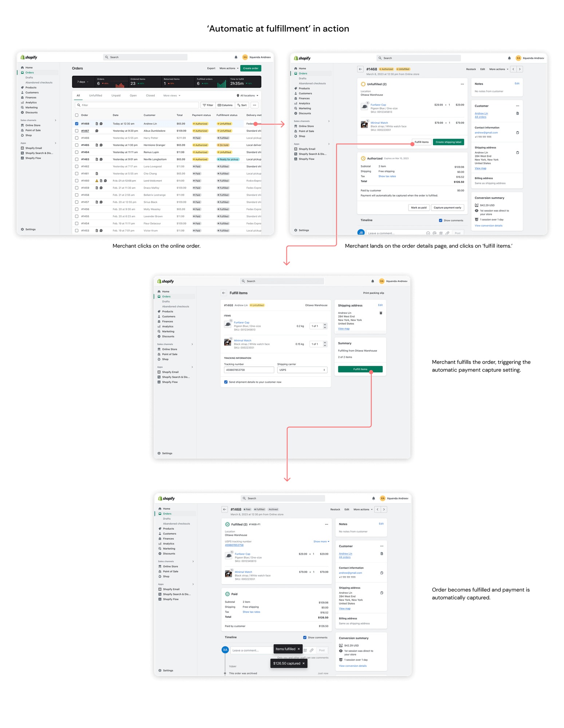
Task: Dismiss the Items fulfilled toast
Action: click(x=299, y=649)
